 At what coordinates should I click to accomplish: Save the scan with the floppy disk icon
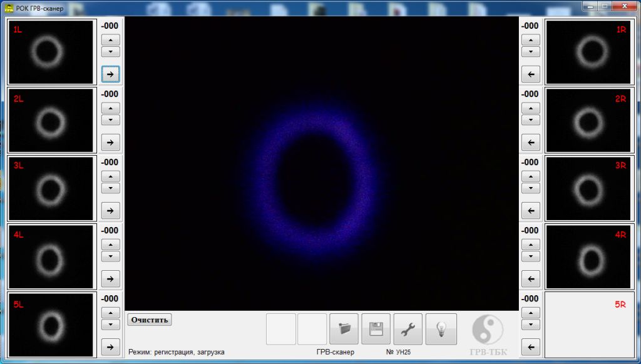click(x=376, y=329)
